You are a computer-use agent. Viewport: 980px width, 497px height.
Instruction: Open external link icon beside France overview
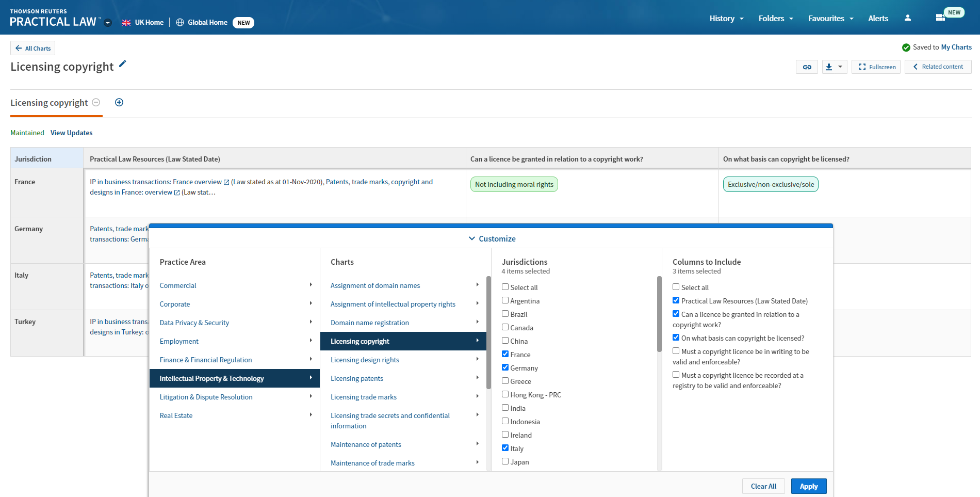tap(226, 182)
